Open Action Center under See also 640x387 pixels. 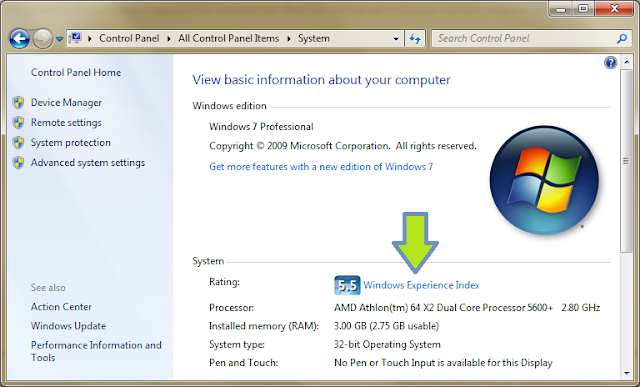(x=61, y=307)
